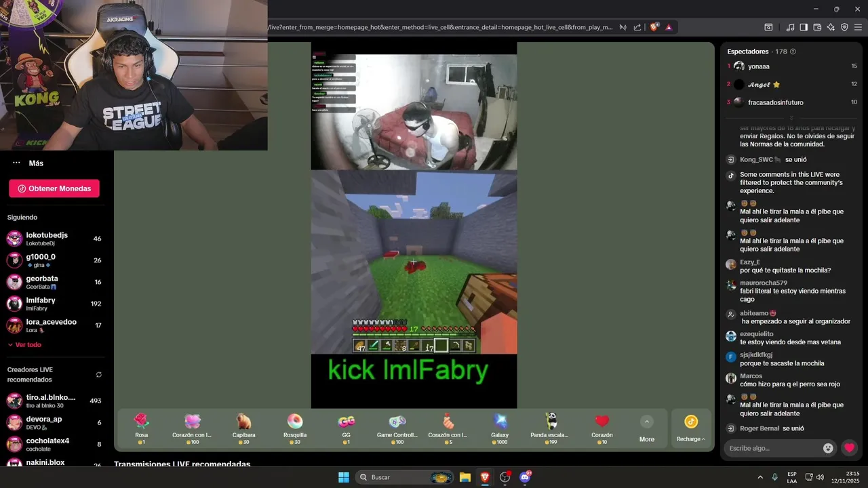Send Game Controller gift
Viewport: 868px width, 488px height.
[397, 428]
